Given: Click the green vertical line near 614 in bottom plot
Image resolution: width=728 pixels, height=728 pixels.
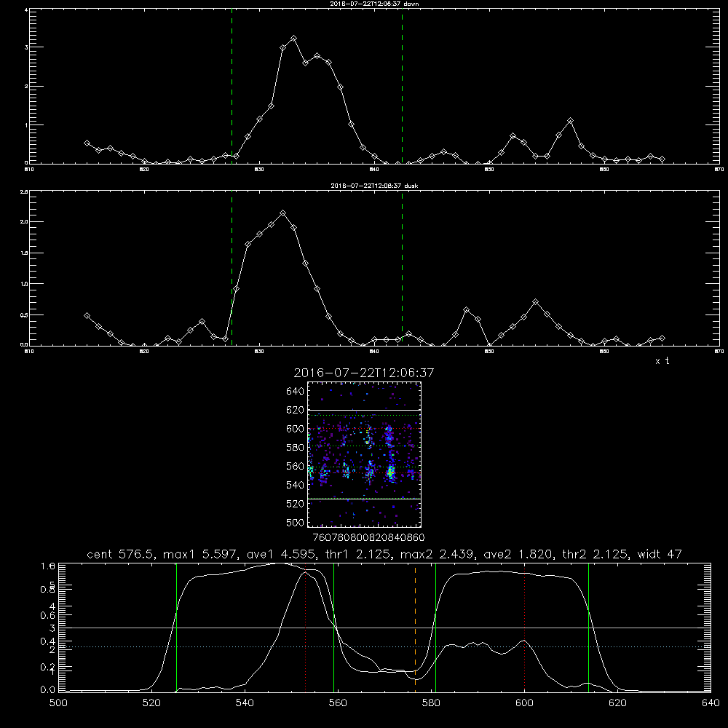Looking at the screenshot, I should click(x=588, y=627).
